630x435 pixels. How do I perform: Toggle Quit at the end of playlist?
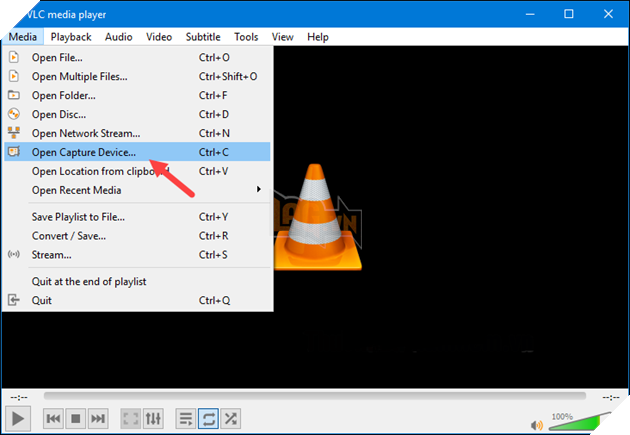coord(137,282)
